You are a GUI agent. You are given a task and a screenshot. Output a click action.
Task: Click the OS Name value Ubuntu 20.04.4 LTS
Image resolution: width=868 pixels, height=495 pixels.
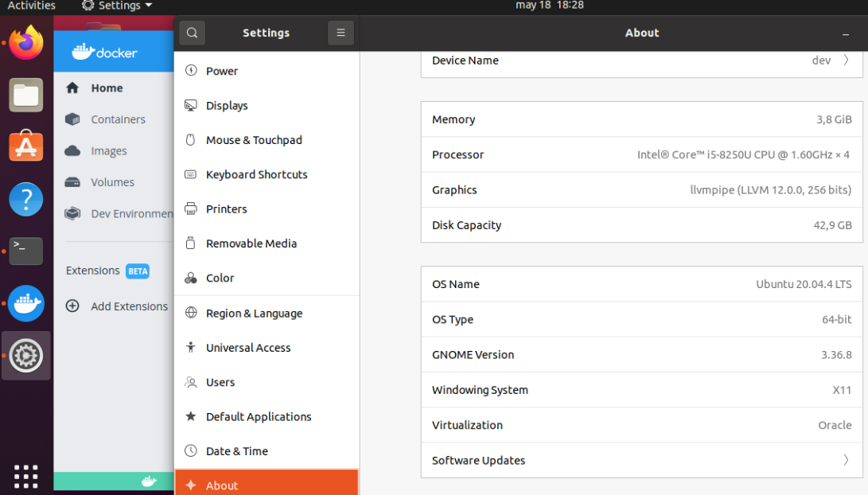pyautogui.click(x=804, y=284)
